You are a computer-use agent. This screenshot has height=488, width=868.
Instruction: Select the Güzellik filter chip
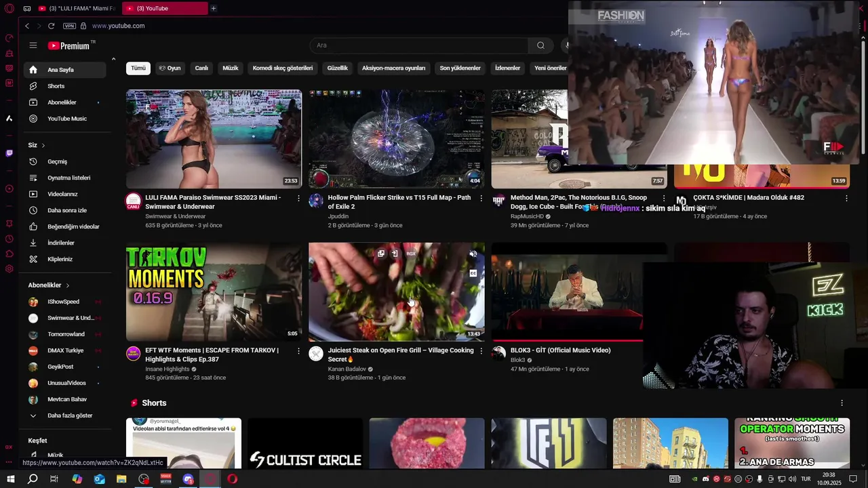pyautogui.click(x=337, y=68)
